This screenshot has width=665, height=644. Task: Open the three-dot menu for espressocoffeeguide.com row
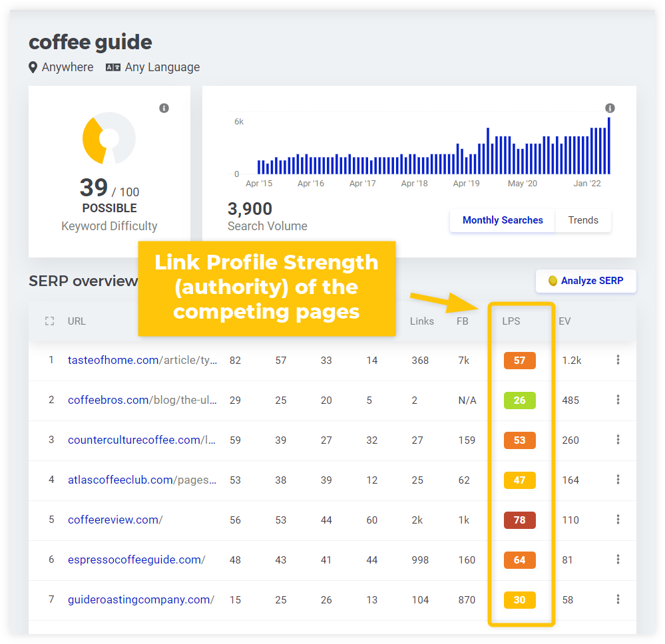pos(618,560)
